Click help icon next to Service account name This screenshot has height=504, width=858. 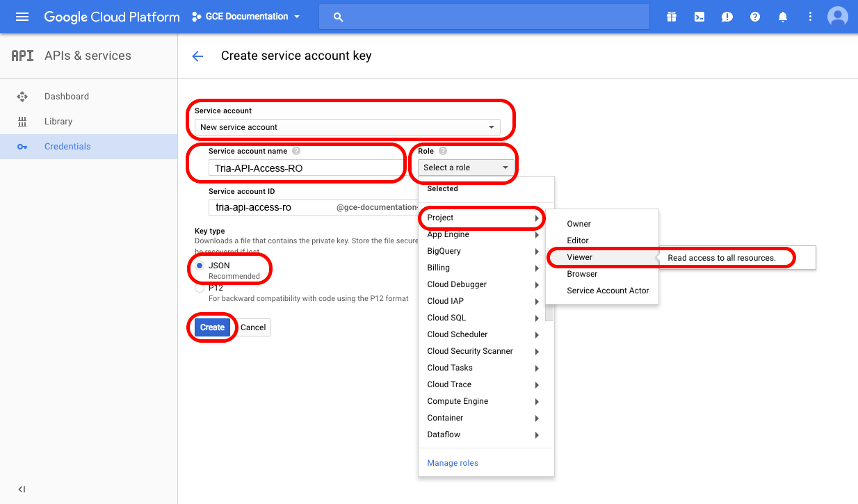(296, 151)
